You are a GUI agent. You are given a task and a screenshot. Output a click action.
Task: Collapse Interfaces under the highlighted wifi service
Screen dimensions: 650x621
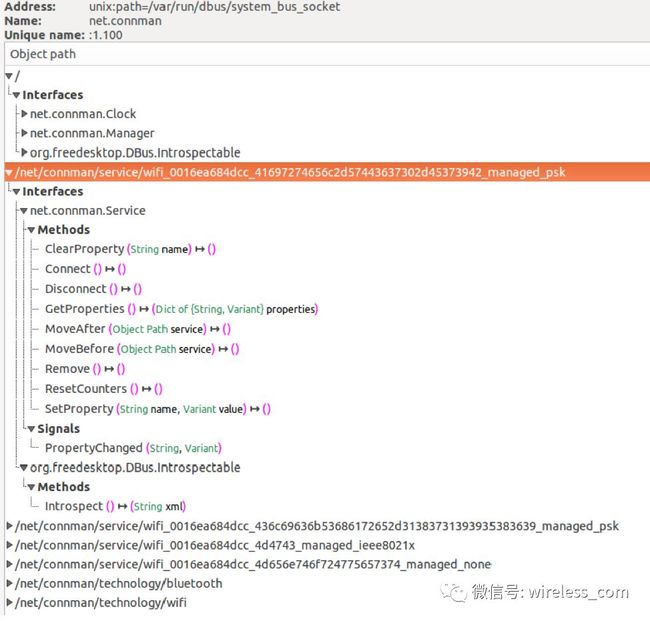17,192
